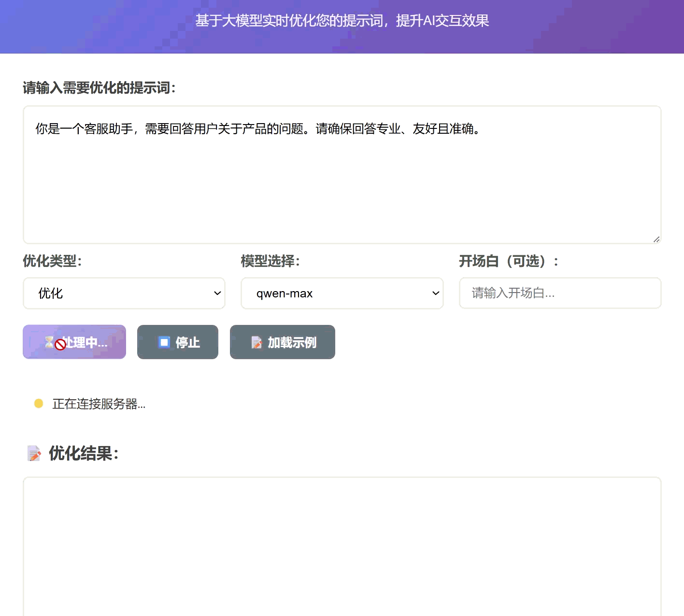Screen dimensions: 684x616
Task: Click inside the prompt input textarea
Action: click(x=342, y=174)
